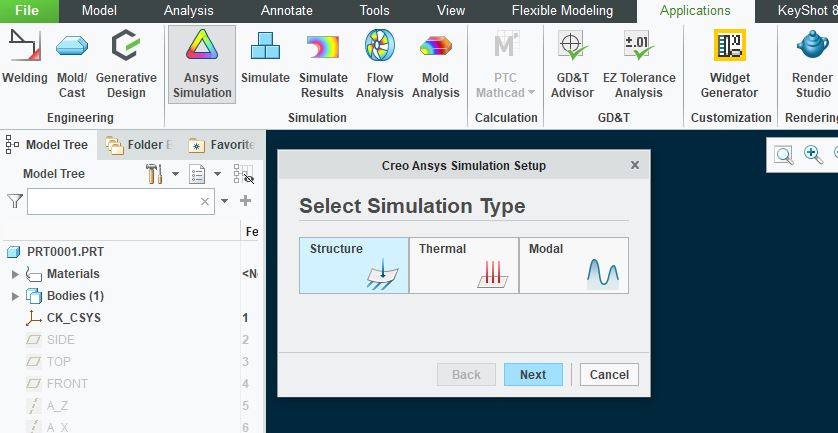The image size is (838, 433).
Task: Switch to the Folder Browser panel tab
Action: click(139, 145)
